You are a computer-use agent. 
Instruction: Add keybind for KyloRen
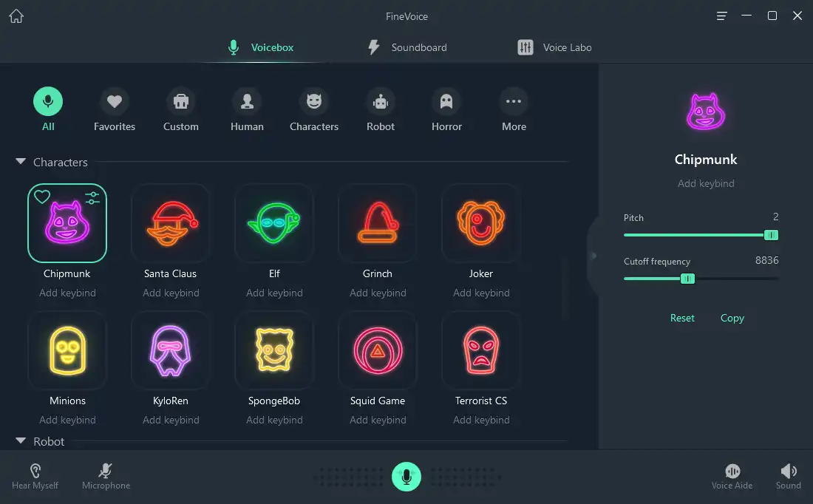pos(171,420)
